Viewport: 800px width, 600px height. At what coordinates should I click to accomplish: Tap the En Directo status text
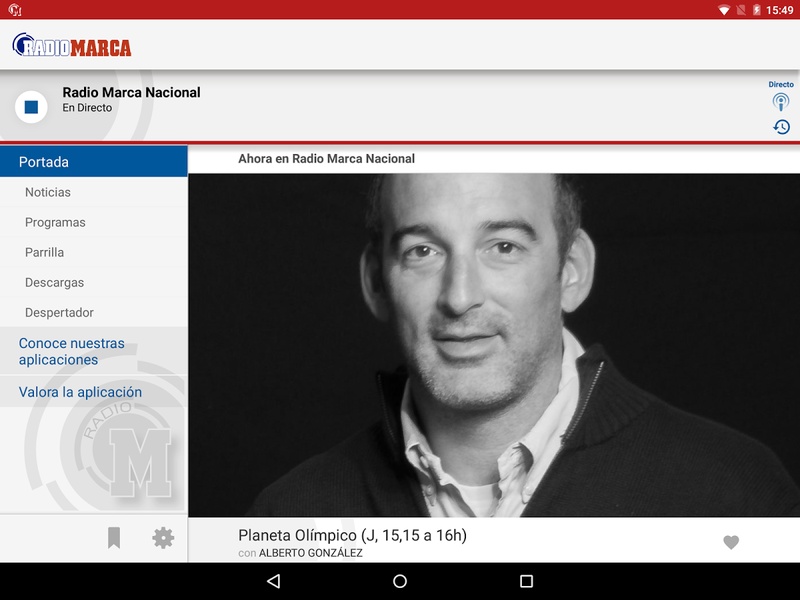coord(87,108)
